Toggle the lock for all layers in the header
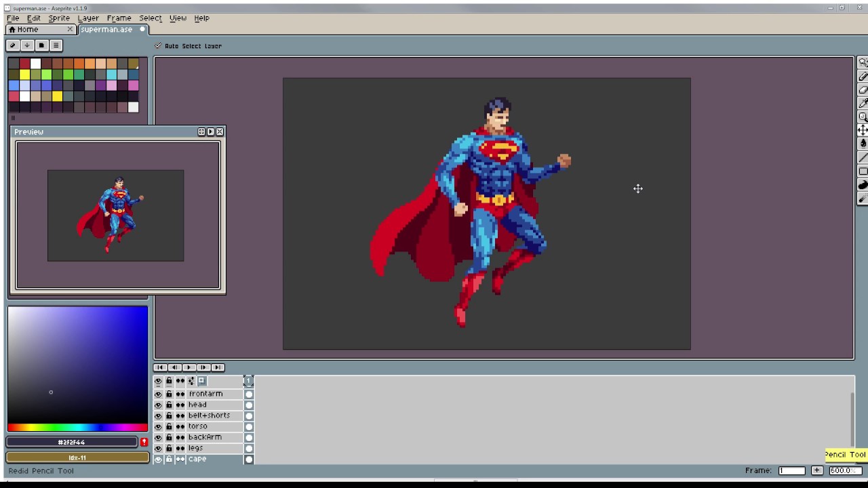Viewport: 868px width, 488px height. (169, 381)
